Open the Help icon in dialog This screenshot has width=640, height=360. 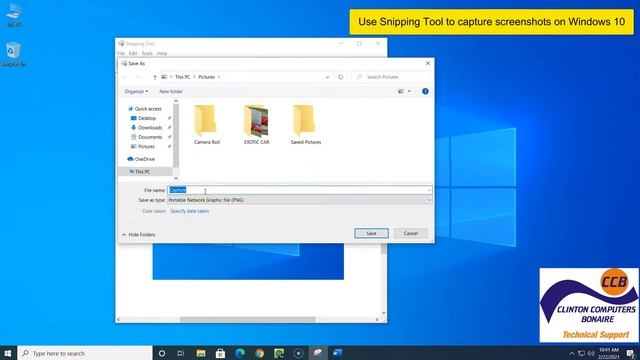(425, 91)
